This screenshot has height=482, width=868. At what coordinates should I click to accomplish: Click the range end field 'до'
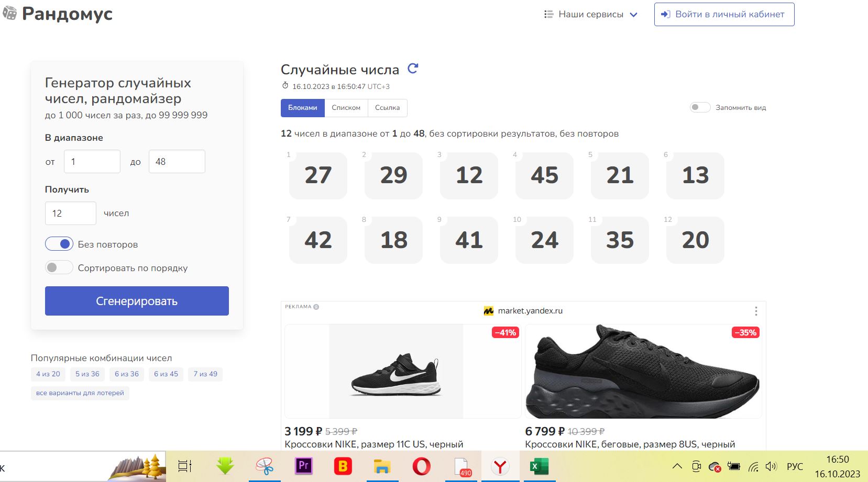coord(177,162)
